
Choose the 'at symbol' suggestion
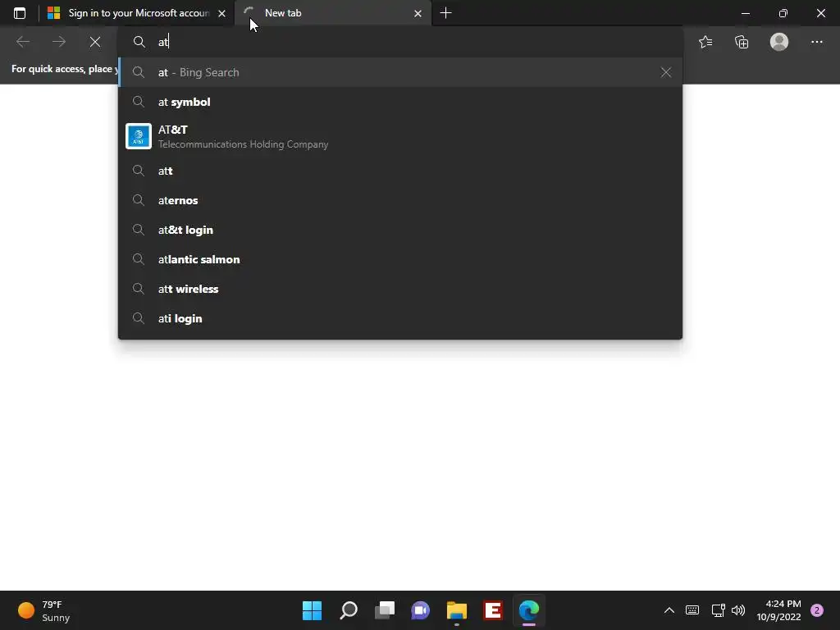tap(399, 102)
